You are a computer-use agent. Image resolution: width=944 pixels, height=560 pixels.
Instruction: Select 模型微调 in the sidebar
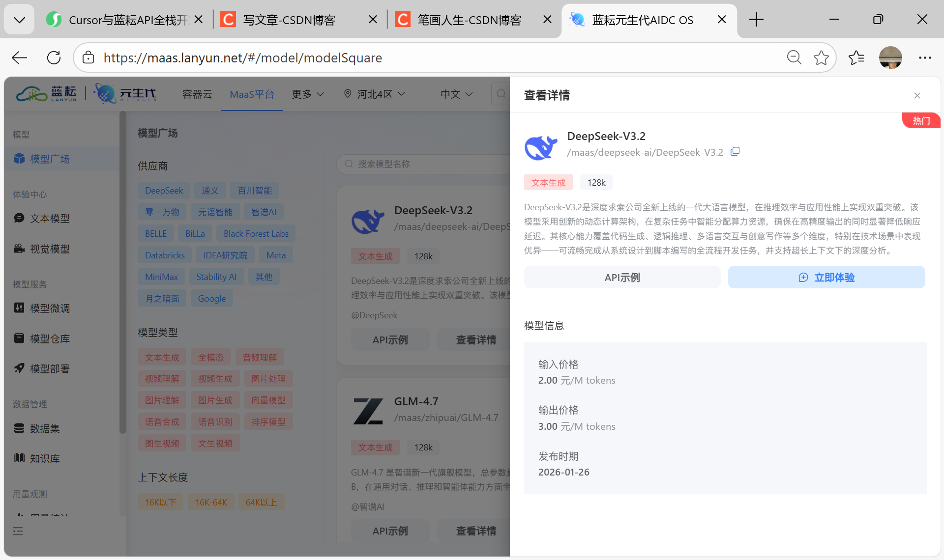[49, 308]
